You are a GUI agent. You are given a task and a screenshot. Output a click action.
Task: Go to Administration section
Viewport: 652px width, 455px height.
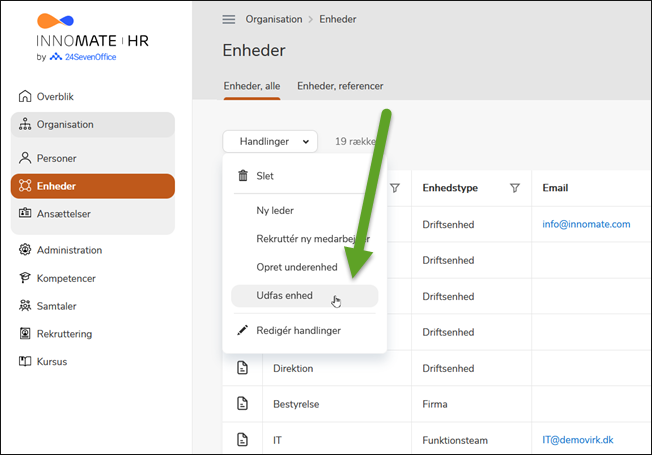pos(69,250)
